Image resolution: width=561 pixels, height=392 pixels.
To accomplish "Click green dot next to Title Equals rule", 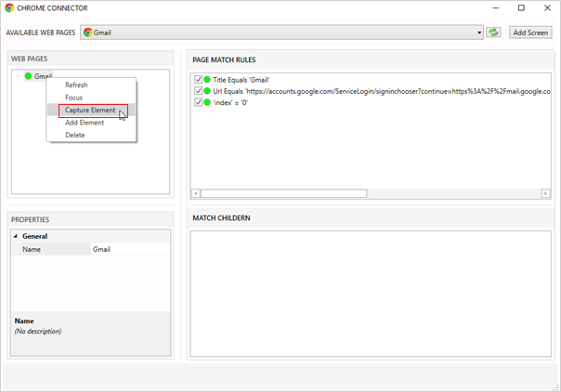I will (x=207, y=79).
